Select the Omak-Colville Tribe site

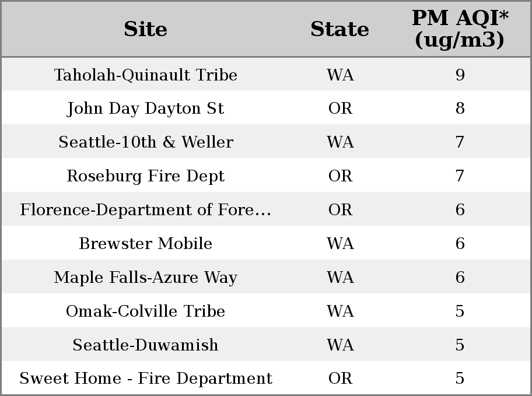point(146,311)
